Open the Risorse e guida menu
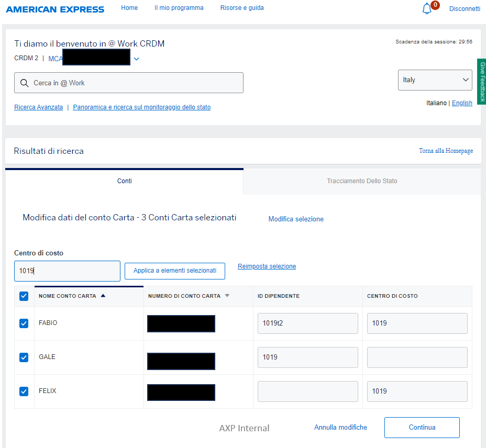The width and height of the screenshot is (486, 448). click(242, 8)
